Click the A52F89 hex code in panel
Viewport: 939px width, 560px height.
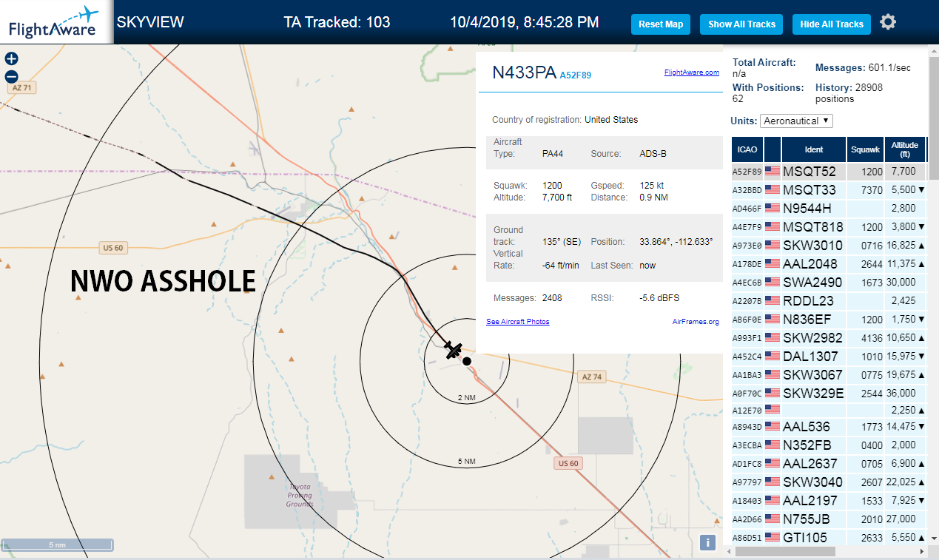click(576, 75)
